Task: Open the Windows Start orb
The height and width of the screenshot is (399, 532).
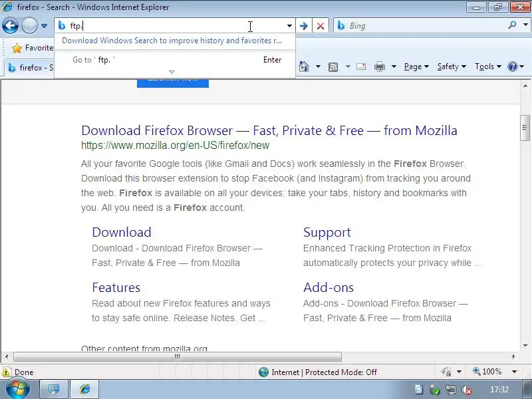Action: (18, 389)
